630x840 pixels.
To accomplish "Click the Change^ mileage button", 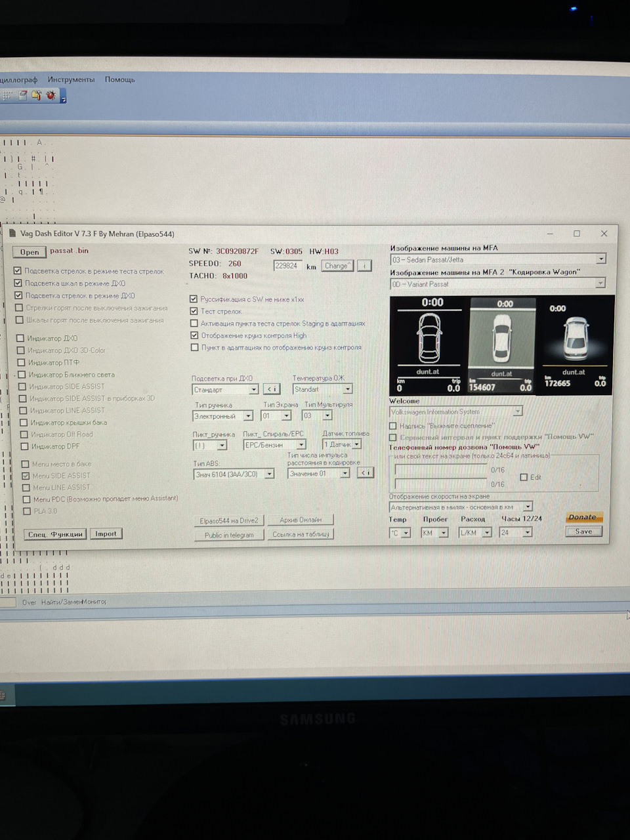I will click(337, 265).
